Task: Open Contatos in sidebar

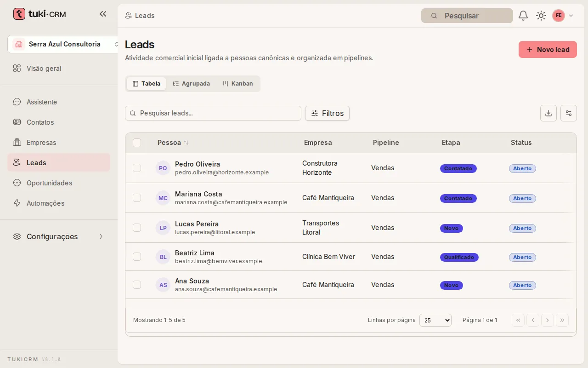Action: 59,122
